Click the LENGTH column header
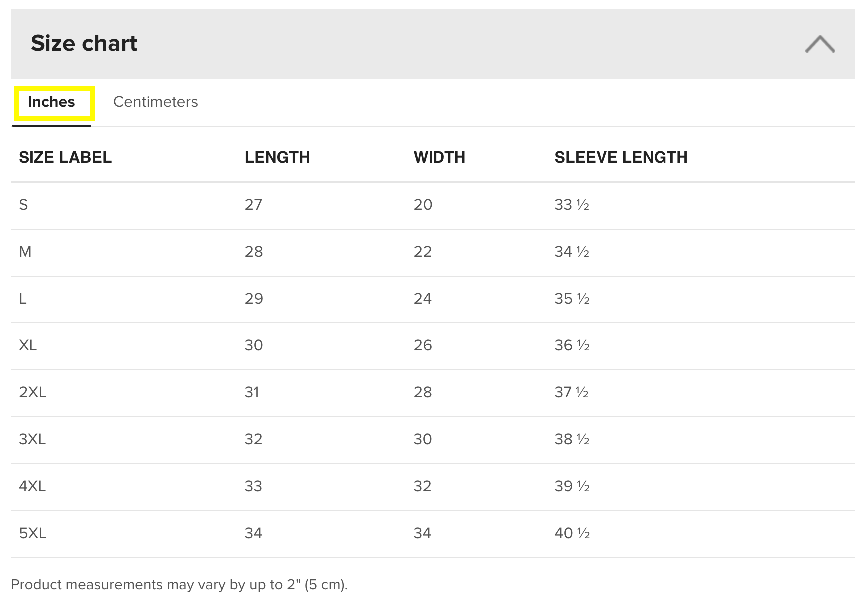868x612 pixels. [x=277, y=157]
